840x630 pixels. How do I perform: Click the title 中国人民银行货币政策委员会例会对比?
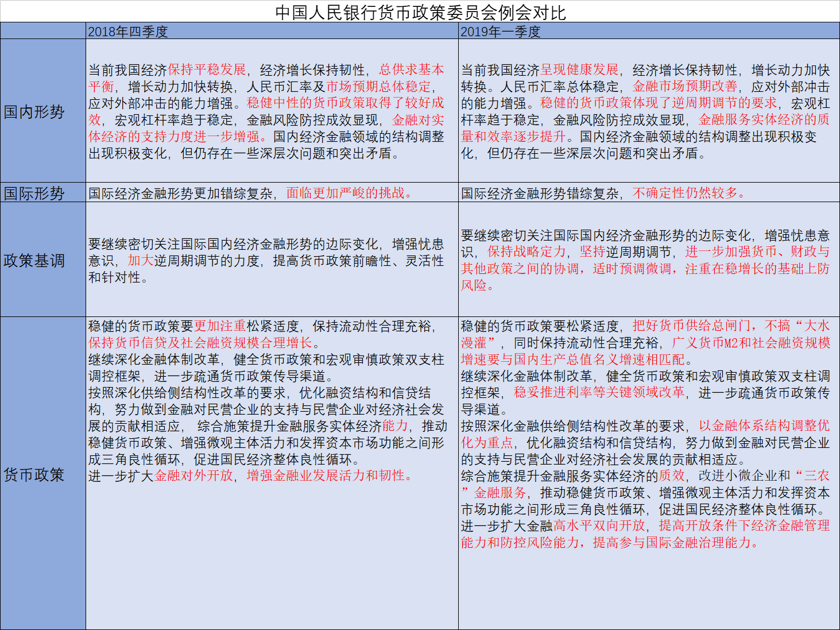[420, 12]
